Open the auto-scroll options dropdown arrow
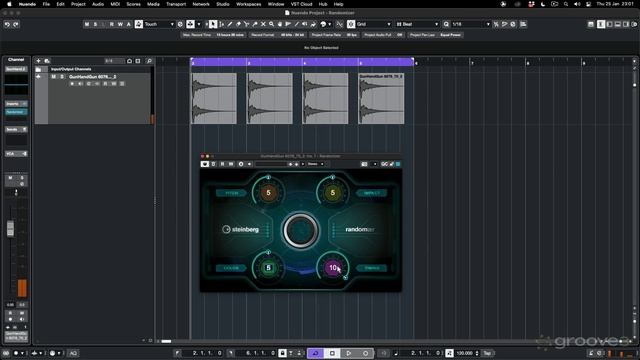Viewport: 640px width, 360px height. coord(199,24)
